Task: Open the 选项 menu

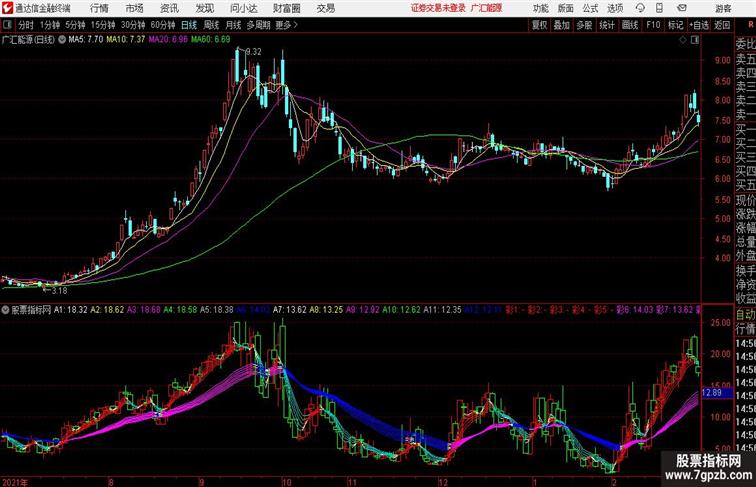Action: (615, 8)
